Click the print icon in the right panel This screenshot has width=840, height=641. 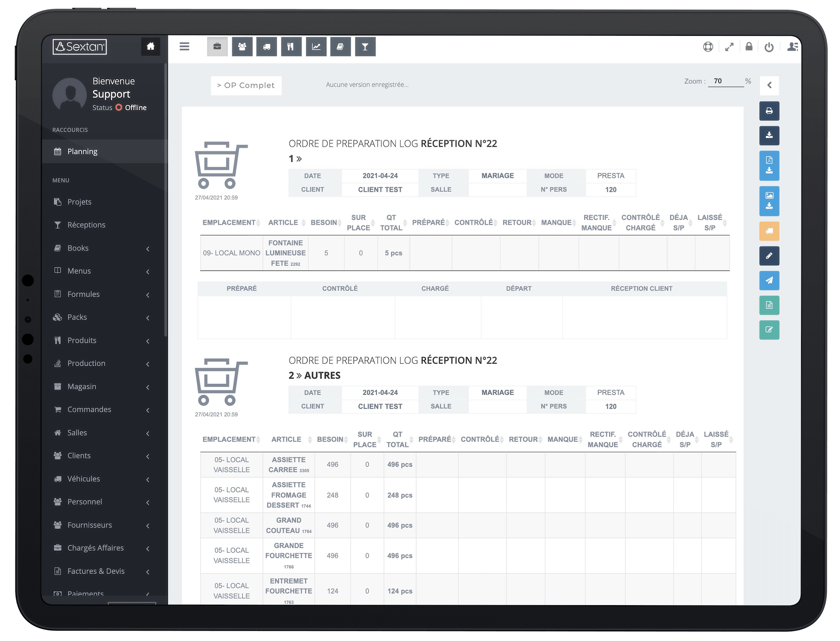[x=770, y=111]
